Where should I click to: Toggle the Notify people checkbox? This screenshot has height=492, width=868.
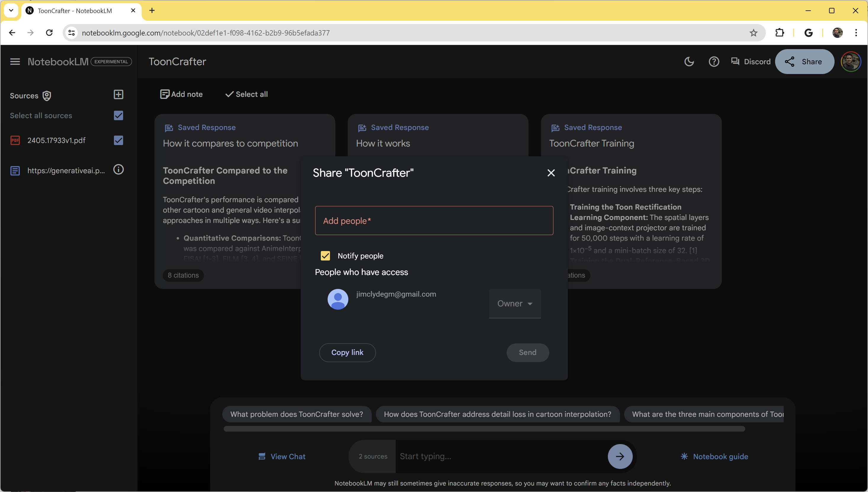click(326, 255)
